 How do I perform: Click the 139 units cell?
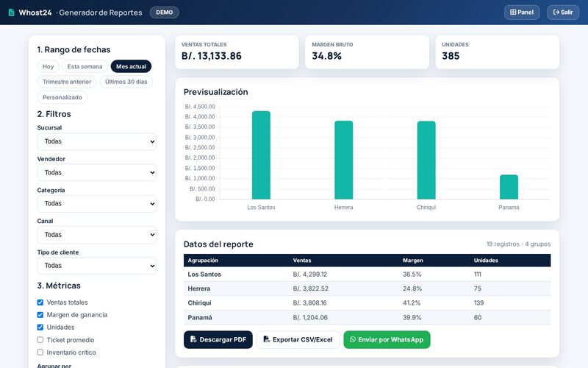click(478, 302)
